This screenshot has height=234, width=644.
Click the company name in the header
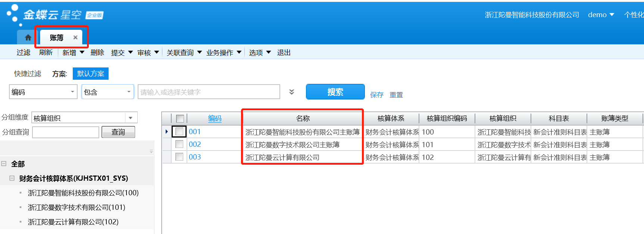pos(532,15)
